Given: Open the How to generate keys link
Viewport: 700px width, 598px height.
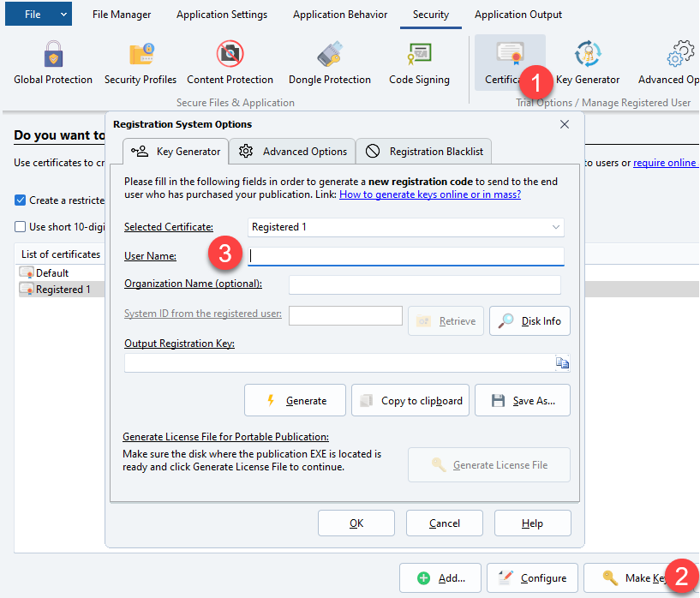Looking at the screenshot, I should [x=430, y=194].
